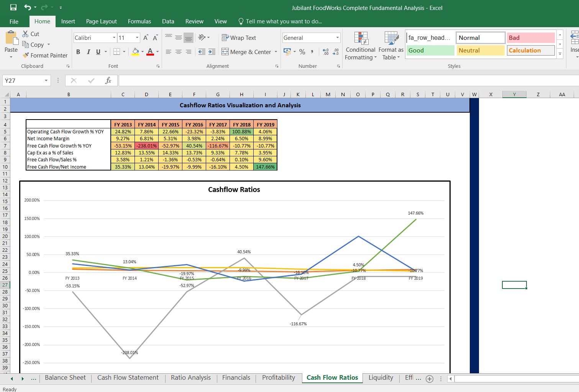Click the Paste clipboard icon
Viewport: 579px width, 392px height.
11,38
